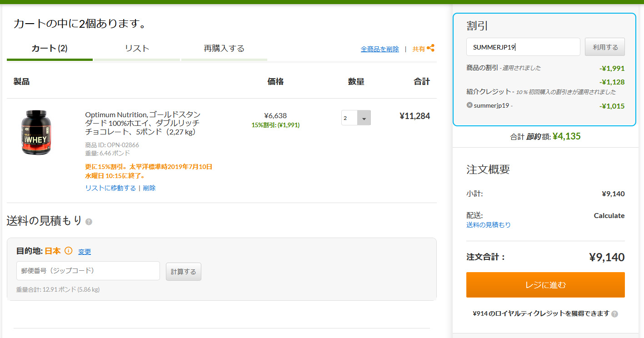Click the Calculate shipping text
The height and width of the screenshot is (338, 644).
tap(609, 215)
